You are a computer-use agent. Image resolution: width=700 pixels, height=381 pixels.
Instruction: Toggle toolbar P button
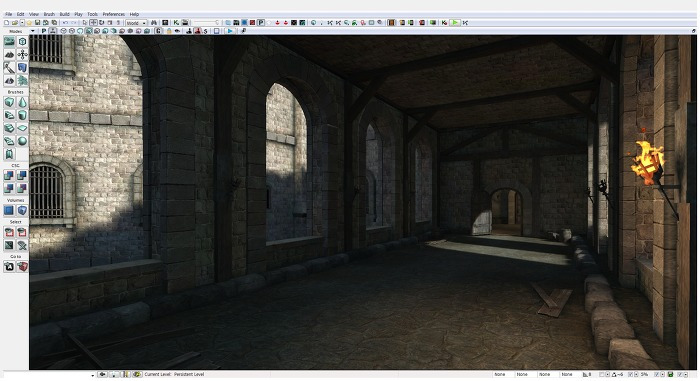point(261,23)
